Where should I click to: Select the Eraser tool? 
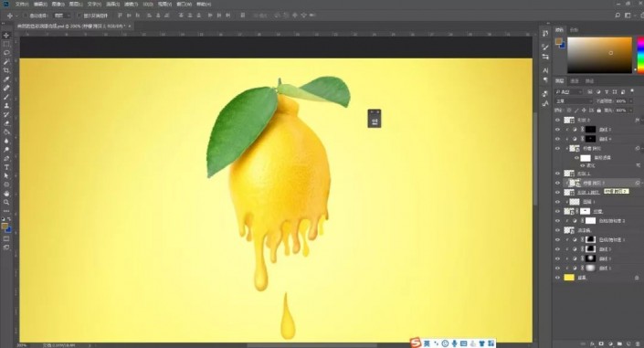6,123
